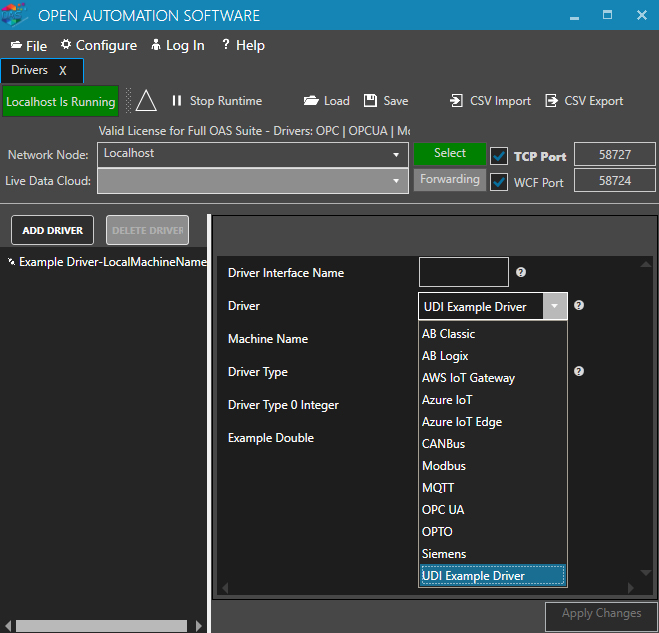Stop the runtime with Stop Runtime
Image resolution: width=659 pixels, height=633 pixels.
[x=217, y=101]
